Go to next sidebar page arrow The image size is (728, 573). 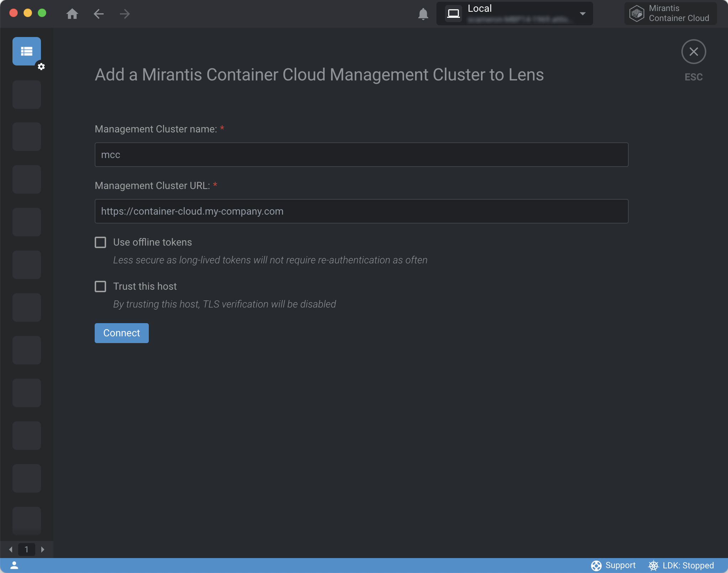click(43, 549)
